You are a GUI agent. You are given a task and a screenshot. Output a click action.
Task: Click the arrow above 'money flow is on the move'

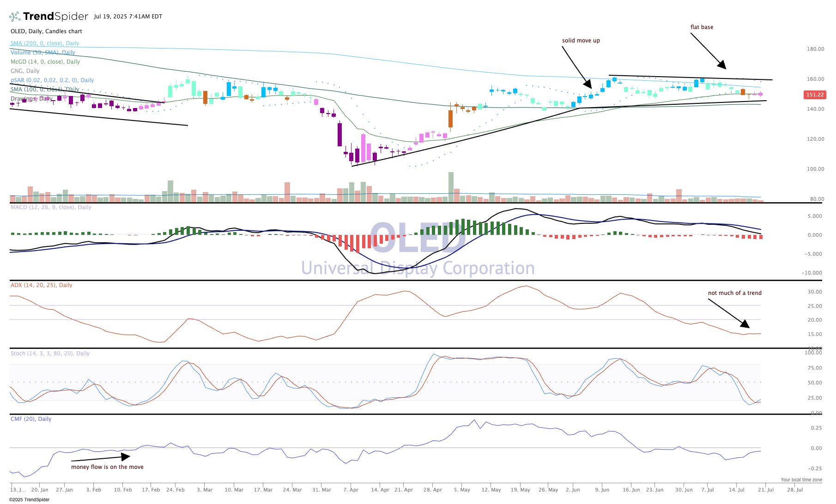(101, 458)
